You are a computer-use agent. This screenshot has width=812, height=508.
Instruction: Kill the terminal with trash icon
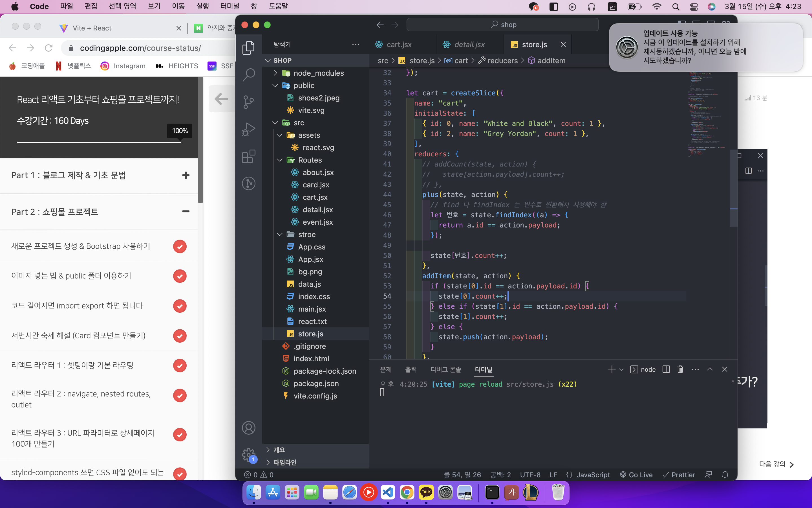680,369
